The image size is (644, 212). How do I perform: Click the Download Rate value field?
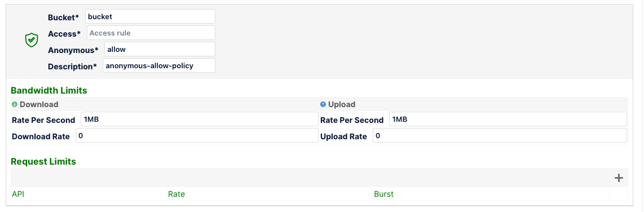coord(197,135)
